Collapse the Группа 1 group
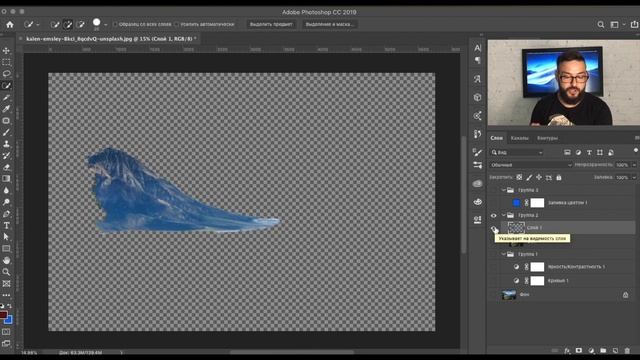Screen dimensions: 640x360 click(x=503, y=254)
